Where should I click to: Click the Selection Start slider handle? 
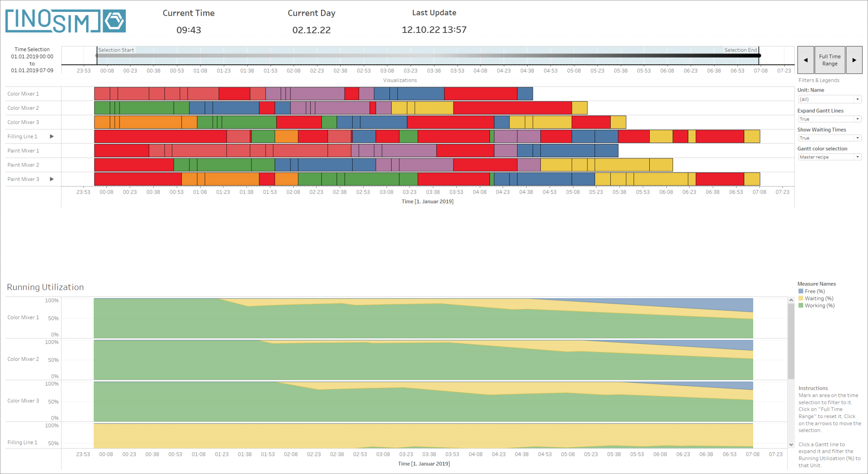(97, 55)
